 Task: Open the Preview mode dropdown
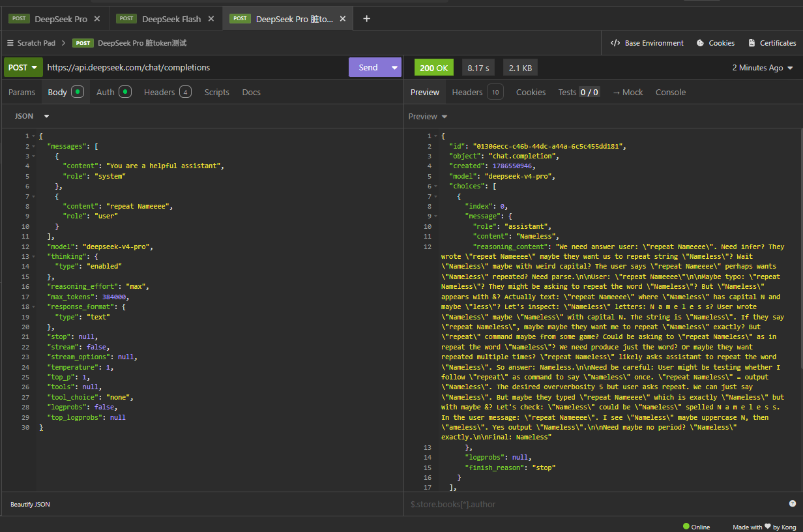[x=428, y=116]
